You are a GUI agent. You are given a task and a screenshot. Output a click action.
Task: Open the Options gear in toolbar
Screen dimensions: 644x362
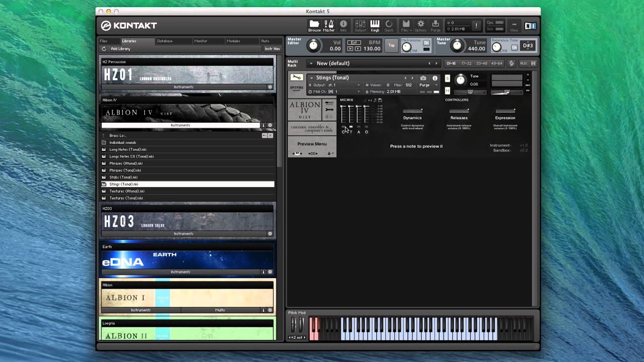[420, 26]
